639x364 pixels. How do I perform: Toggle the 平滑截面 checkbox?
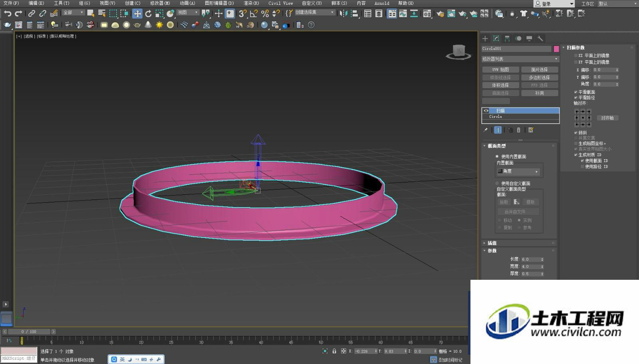[x=576, y=92]
